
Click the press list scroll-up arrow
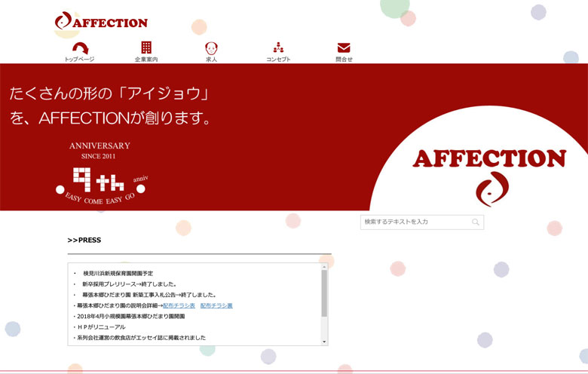pos(324,267)
